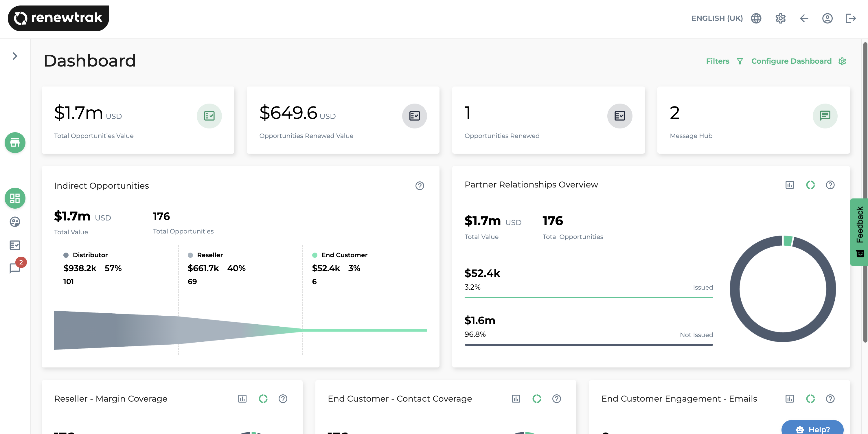Click the back arrow in header
Viewport: 868px width, 434px height.
tap(804, 18)
